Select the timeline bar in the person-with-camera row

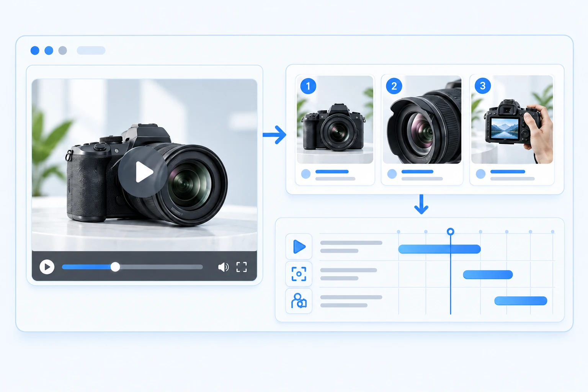(x=521, y=301)
